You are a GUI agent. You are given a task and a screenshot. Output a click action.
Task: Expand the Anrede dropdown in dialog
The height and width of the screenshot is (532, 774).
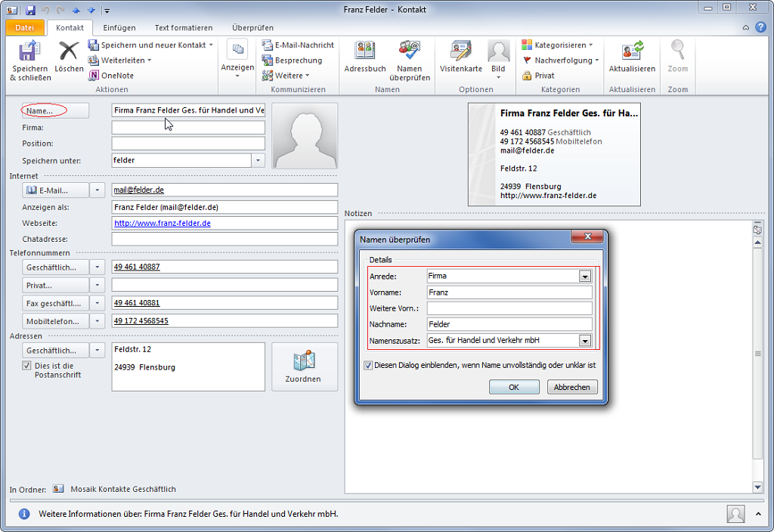tap(584, 277)
